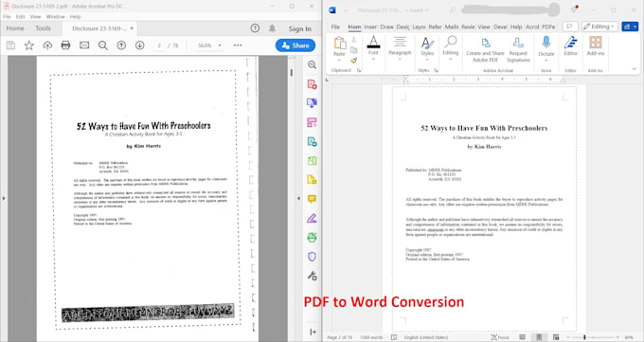Click Sign In in Acrobat
Image resolution: width=644 pixels, height=342 pixels.
[300, 28]
